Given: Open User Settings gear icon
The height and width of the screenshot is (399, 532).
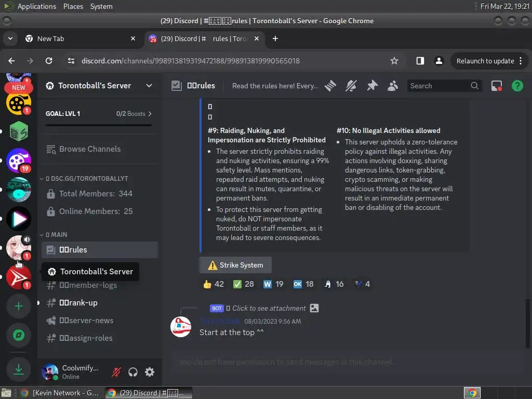Looking at the screenshot, I should 150,372.
